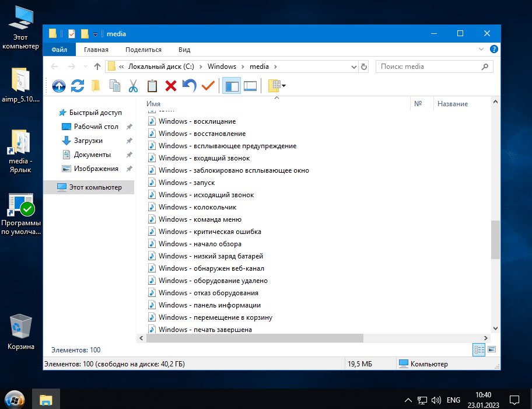The image size is (532, 409).
Task: Select the 'Windows - критическая ошибка' file
Action: pos(209,232)
